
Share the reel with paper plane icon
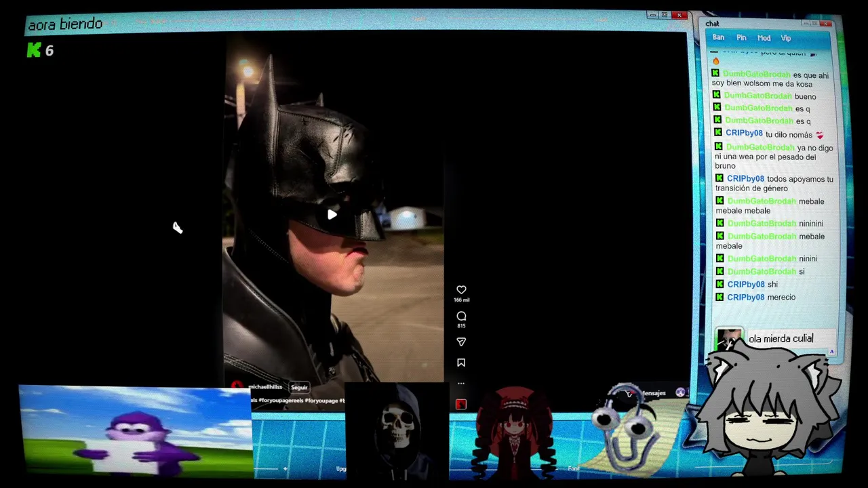click(x=461, y=342)
